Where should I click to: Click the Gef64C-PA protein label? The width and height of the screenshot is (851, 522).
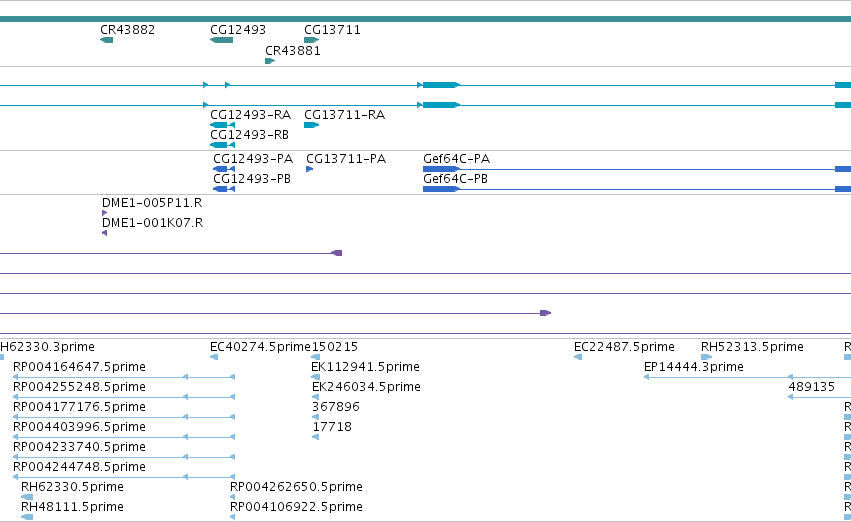456,158
